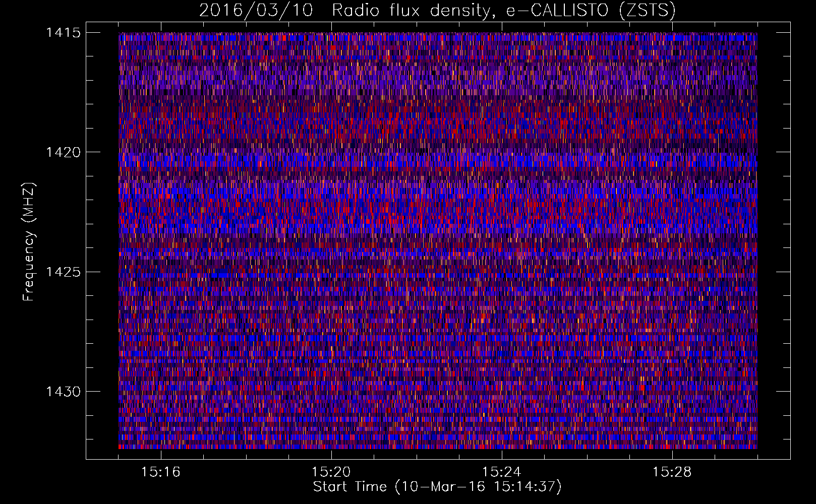Select the 'Frequency (MHZ)' axis title
The height and width of the screenshot is (504, 816).
coord(29,241)
